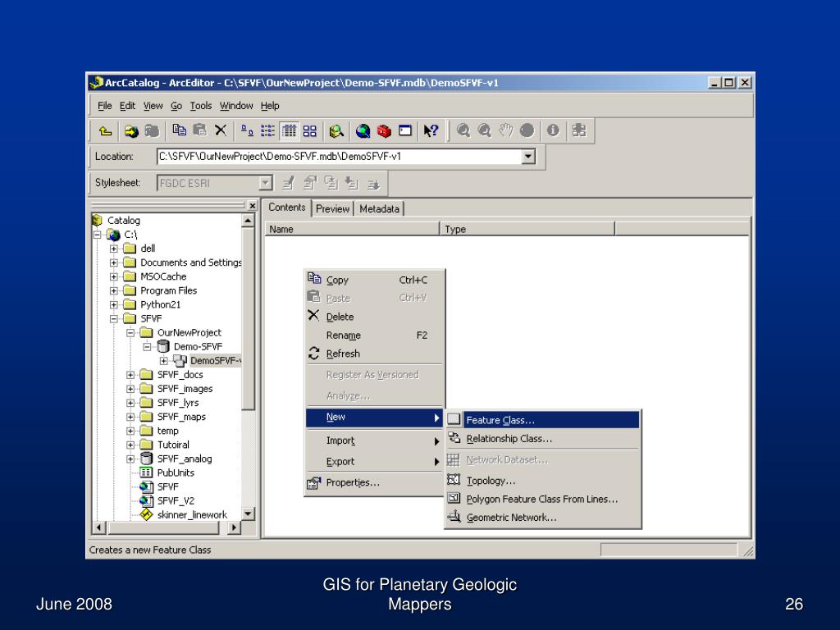The width and height of the screenshot is (840, 630).
Task: Click the Create Thumbnail toolbar icon
Action: 579,130
